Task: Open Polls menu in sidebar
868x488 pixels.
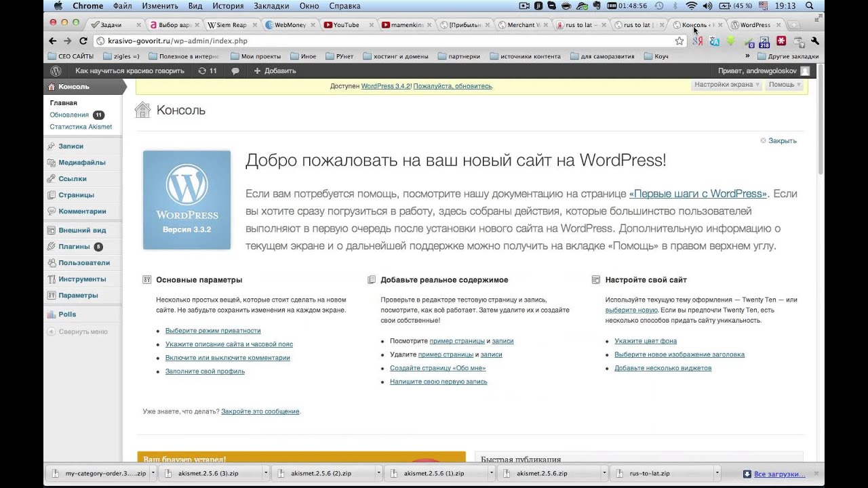Action: [83, 314]
